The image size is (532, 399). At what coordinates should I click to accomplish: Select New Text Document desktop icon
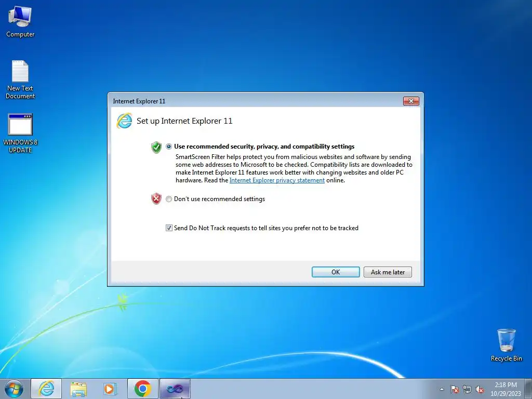[20, 79]
